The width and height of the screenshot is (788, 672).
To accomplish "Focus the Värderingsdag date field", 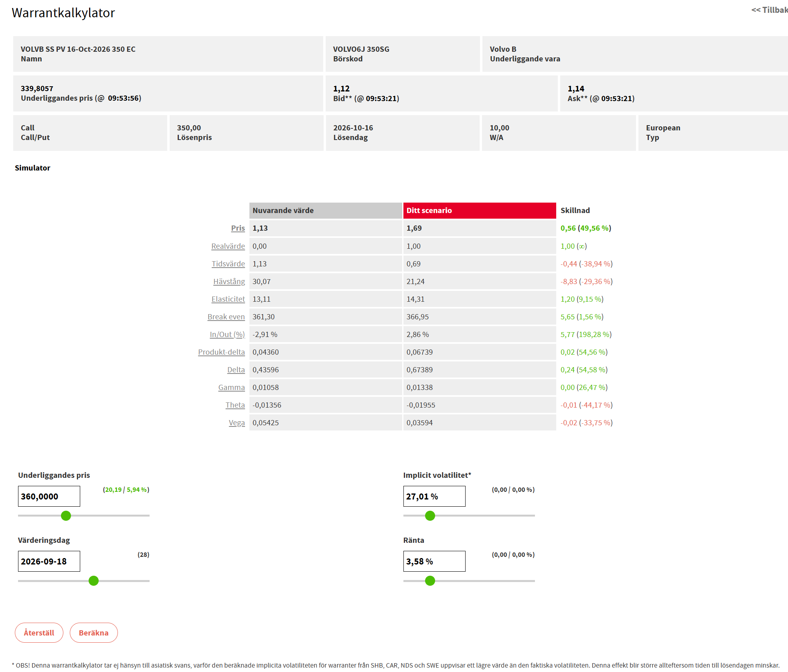I will point(49,561).
